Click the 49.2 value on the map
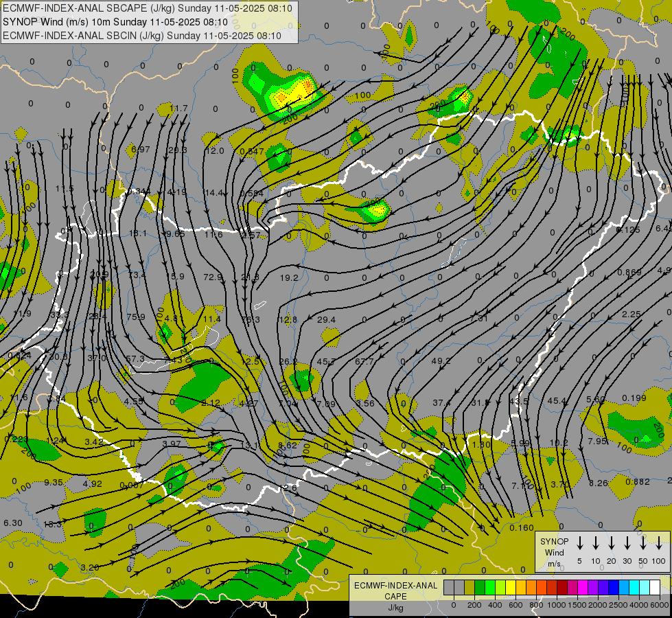 pos(440,360)
